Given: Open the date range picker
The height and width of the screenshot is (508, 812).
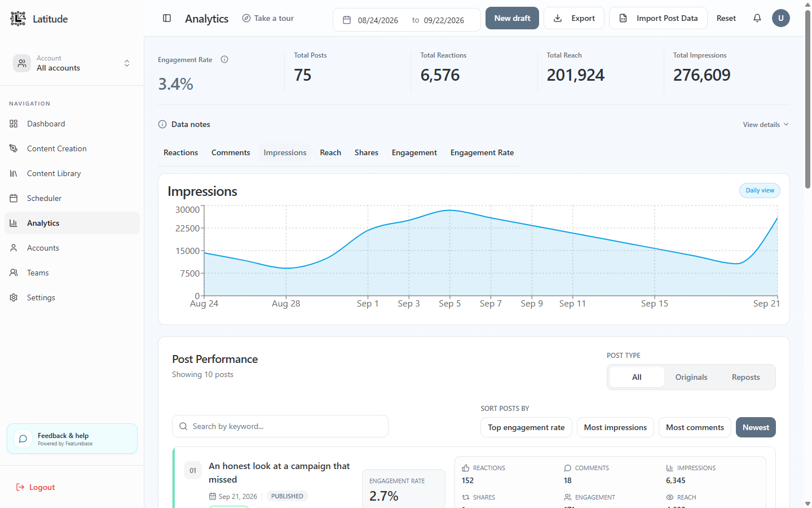Looking at the screenshot, I should pos(407,20).
